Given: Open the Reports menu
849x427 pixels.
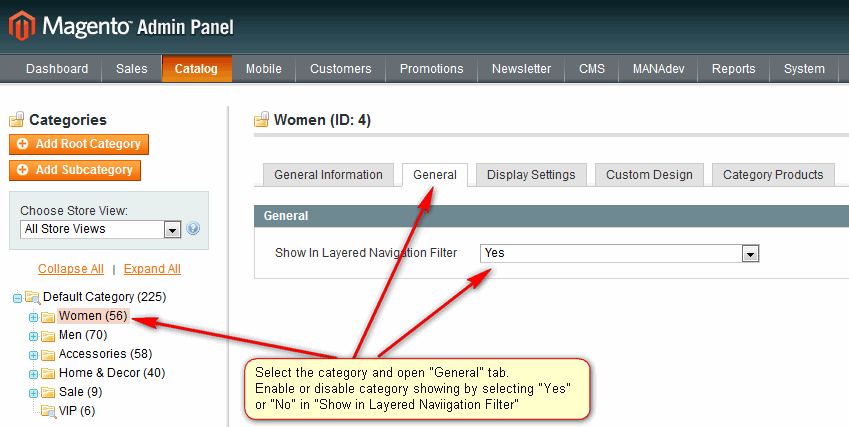Looking at the screenshot, I should pyautogui.click(x=734, y=69).
